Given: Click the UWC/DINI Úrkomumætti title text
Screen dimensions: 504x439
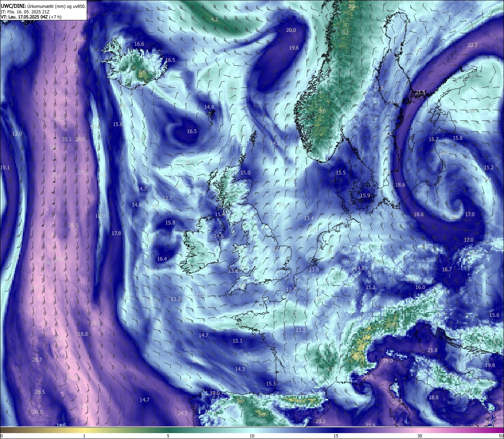Looking at the screenshot, I should click(43, 6).
